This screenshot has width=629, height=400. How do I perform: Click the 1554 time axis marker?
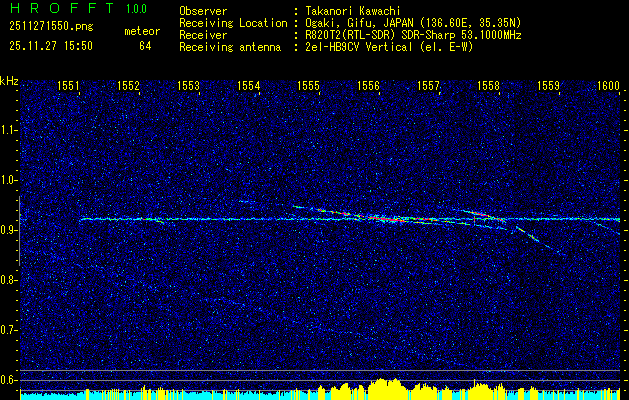pyautogui.click(x=249, y=85)
